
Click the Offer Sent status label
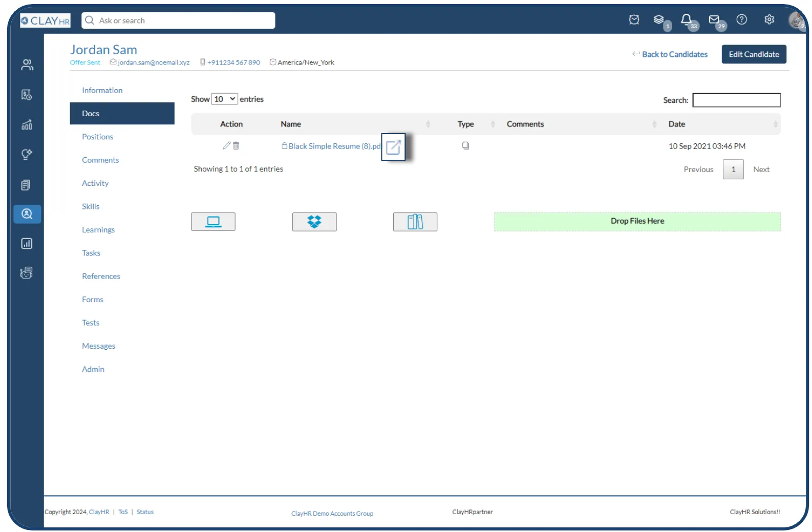click(x=85, y=62)
